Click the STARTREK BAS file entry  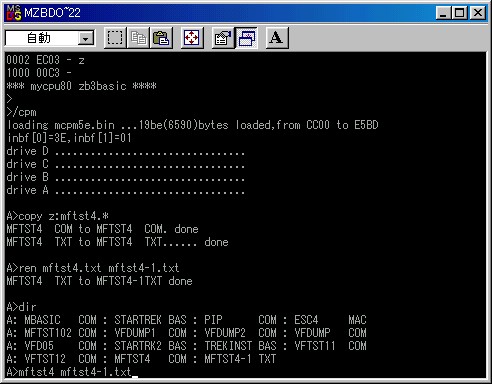(x=150, y=320)
